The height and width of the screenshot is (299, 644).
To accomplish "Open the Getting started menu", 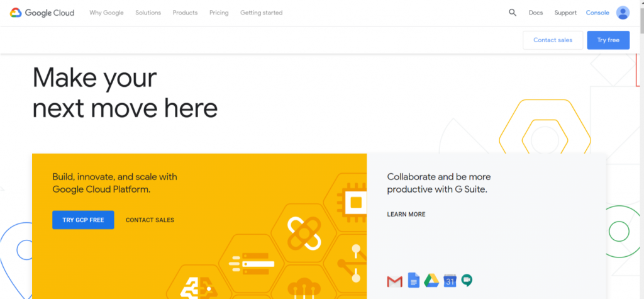I will pos(261,13).
